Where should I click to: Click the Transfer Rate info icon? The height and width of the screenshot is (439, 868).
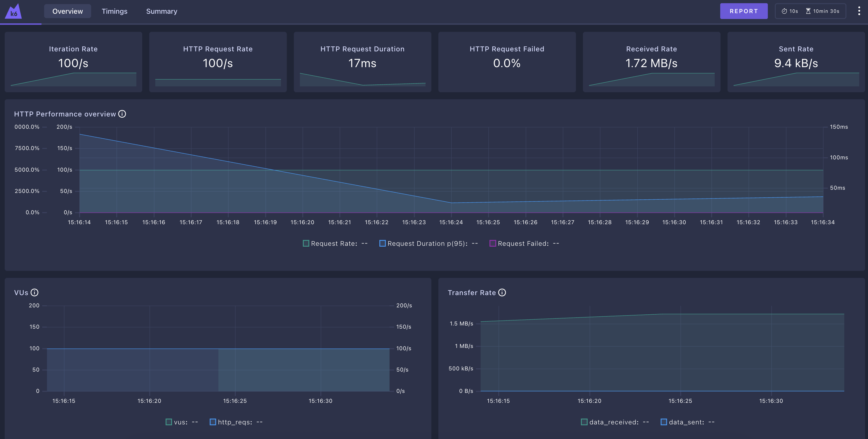502,292
